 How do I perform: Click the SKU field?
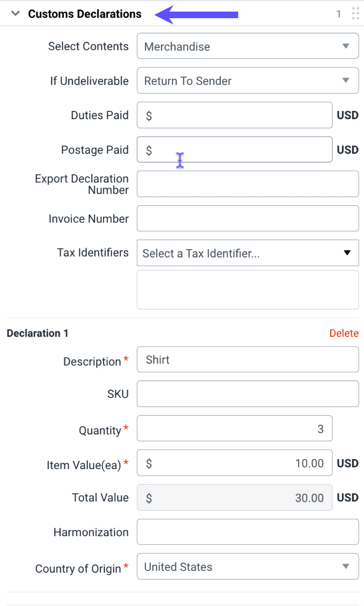(247, 394)
